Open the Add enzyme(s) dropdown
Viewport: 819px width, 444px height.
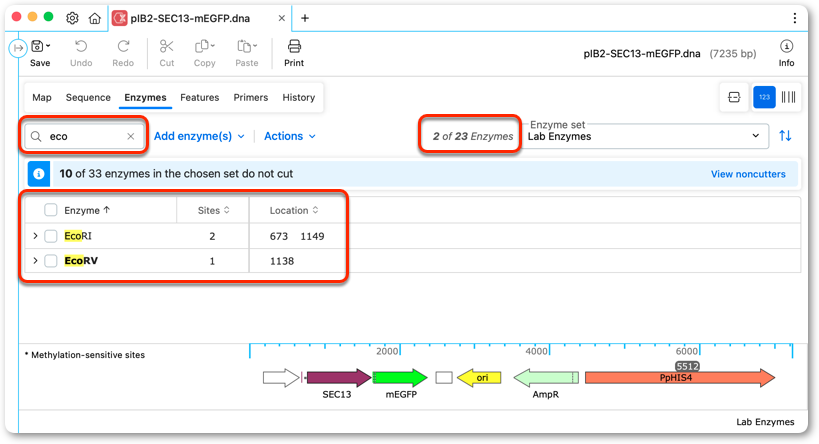[x=199, y=136]
